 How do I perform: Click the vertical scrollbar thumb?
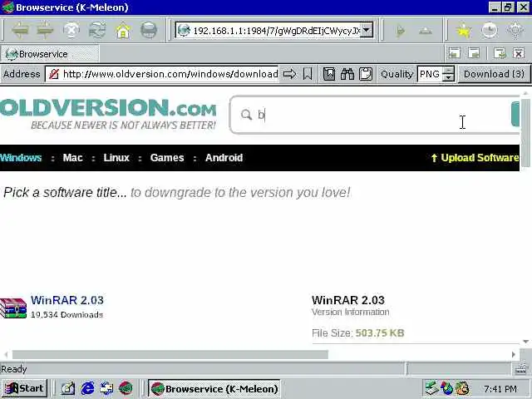526,133
